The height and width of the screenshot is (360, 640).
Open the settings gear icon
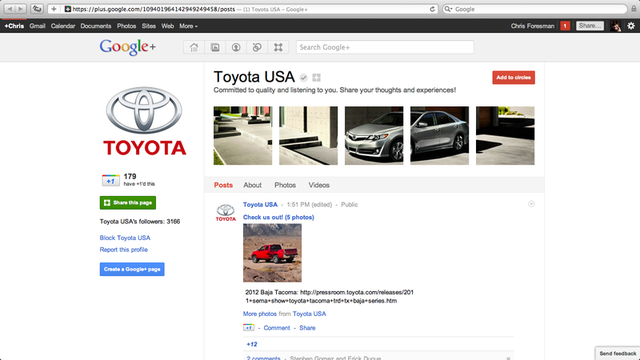(x=631, y=26)
